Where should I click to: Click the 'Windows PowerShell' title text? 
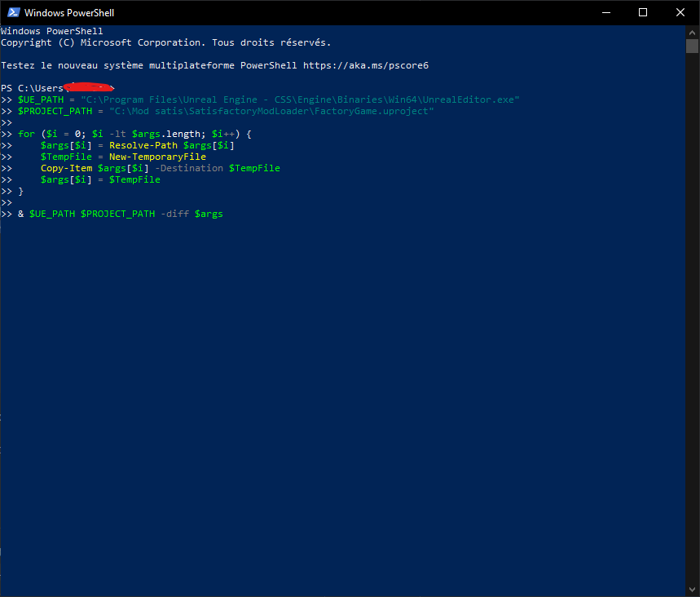pyautogui.click(x=69, y=13)
